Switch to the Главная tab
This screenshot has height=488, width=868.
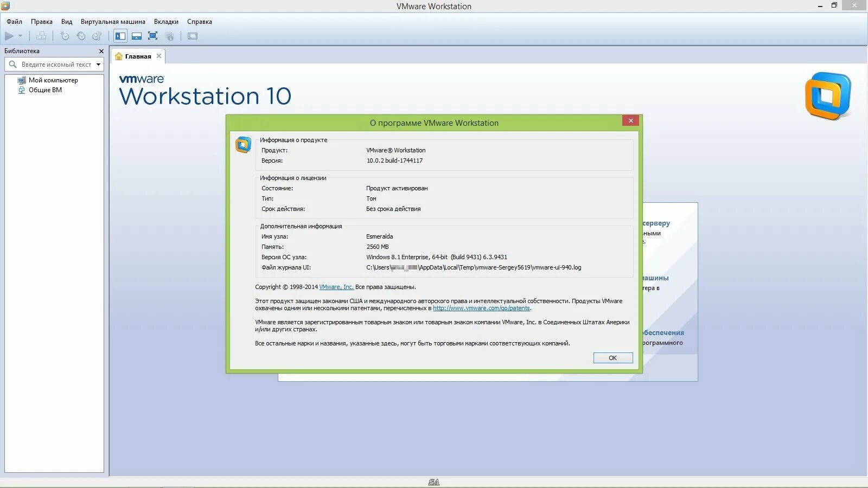[x=138, y=56]
